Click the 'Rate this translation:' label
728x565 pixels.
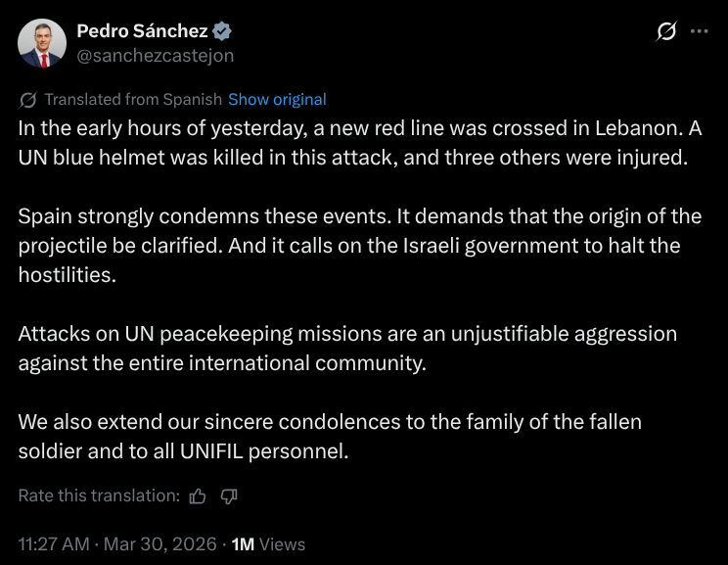point(99,496)
